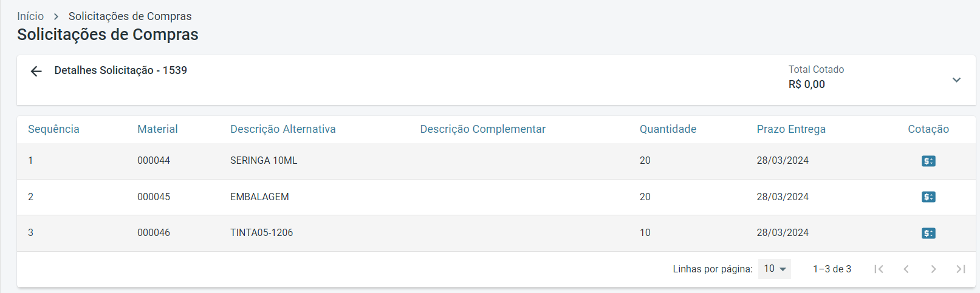Open quotation icon for EMBALAGEM row
The width and height of the screenshot is (980, 293).
pos(928,197)
